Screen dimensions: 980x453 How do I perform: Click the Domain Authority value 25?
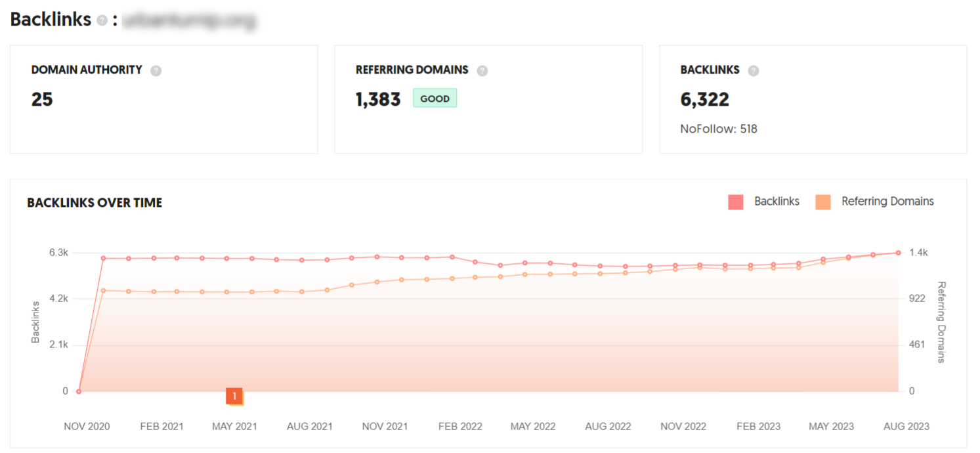42,99
